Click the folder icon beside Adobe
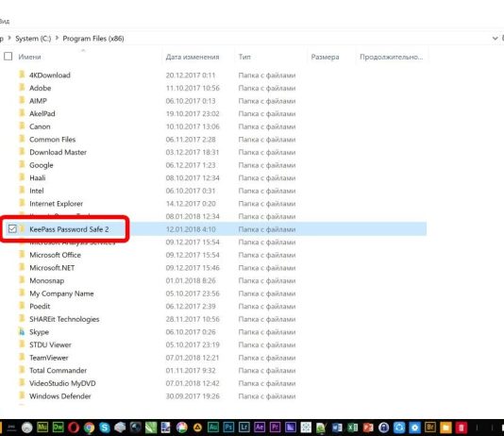The height and width of the screenshot is (436, 504). [x=22, y=88]
